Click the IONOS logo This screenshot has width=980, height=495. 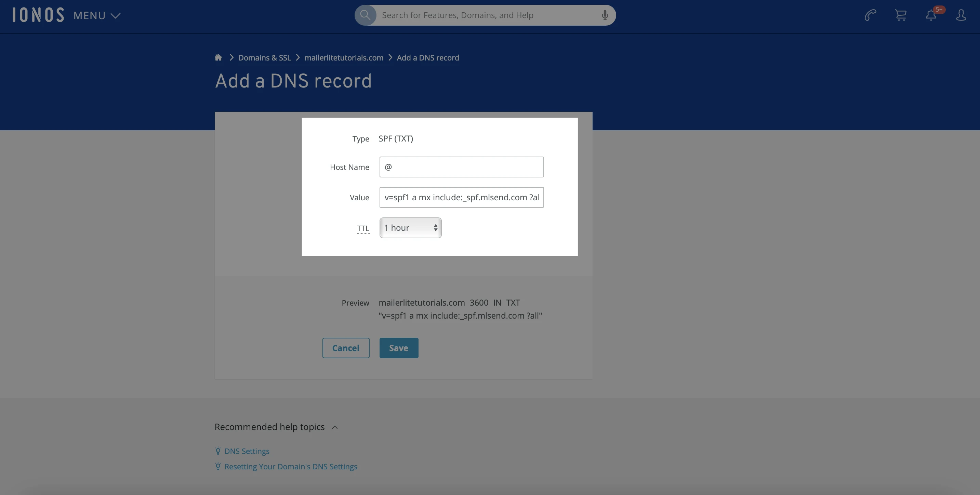pos(38,15)
